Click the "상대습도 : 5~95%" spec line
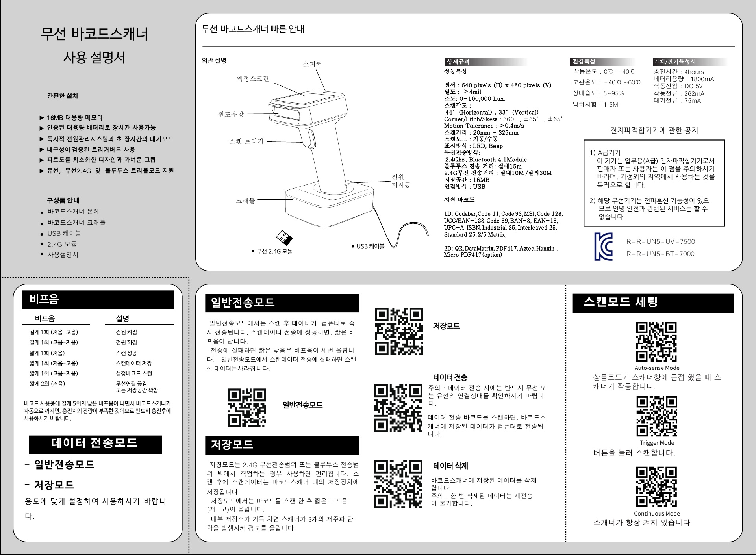Image resolution: width=756 pixels, height=555 pixels. 598,93
